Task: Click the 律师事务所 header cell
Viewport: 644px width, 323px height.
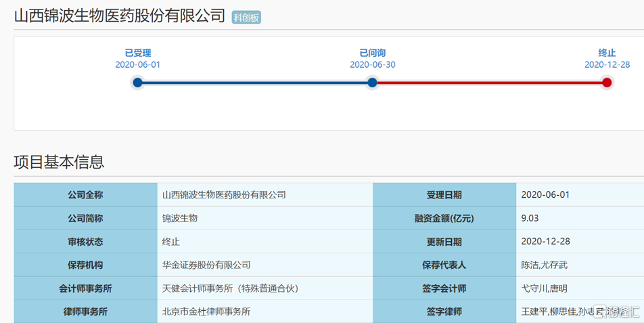Action: (85, 311)
